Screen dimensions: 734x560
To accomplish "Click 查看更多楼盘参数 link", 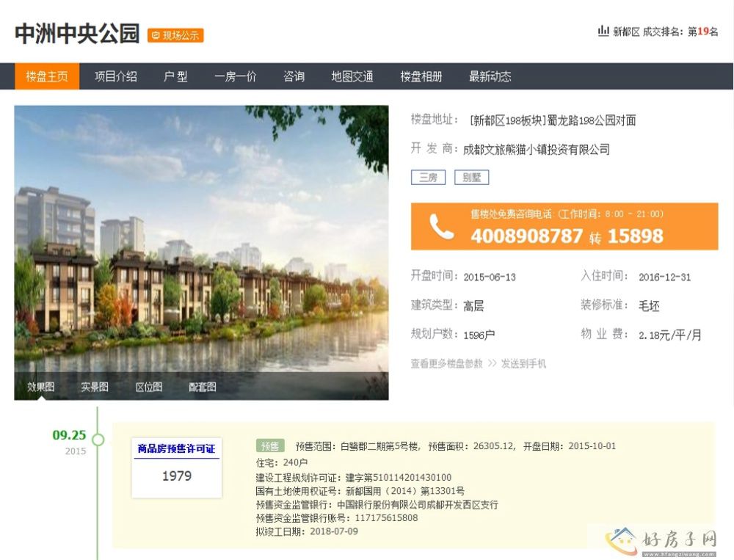I will (x=446, y=363).
